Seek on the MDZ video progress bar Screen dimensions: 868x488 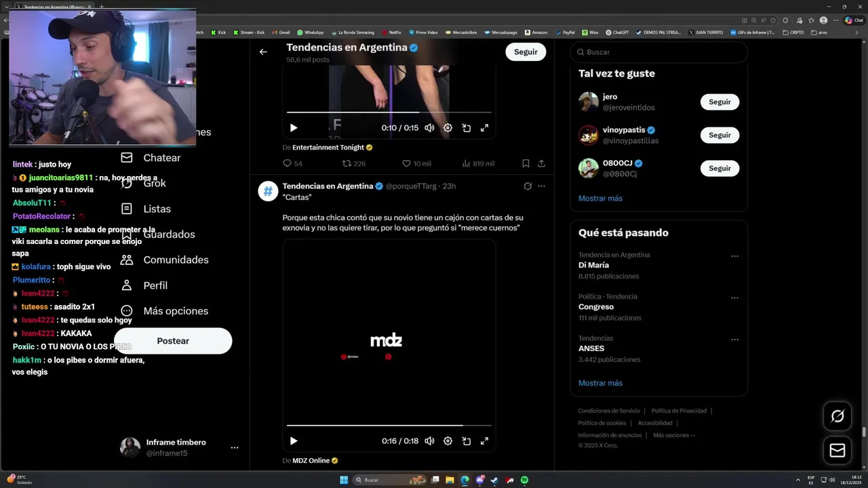[389, 425]
